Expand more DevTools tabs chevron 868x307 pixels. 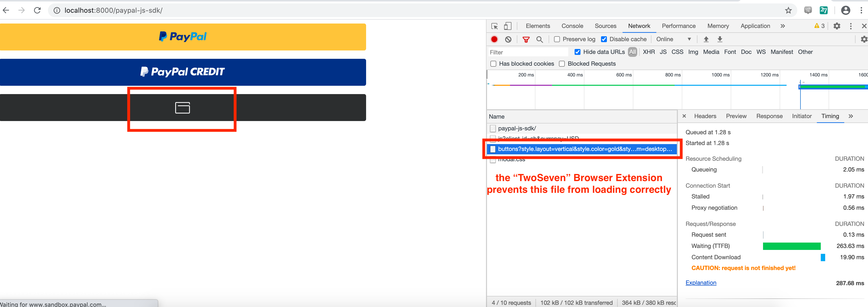(782, 26)
